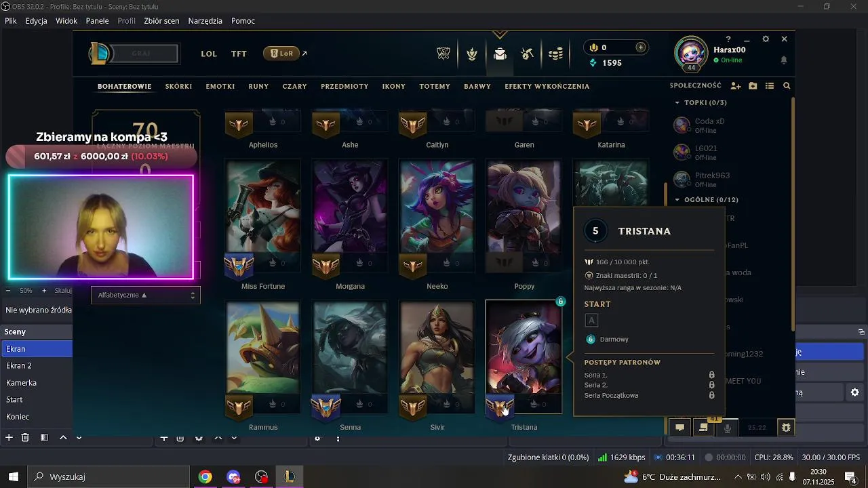Select the Miss Fortune champion card

point(263,217)
